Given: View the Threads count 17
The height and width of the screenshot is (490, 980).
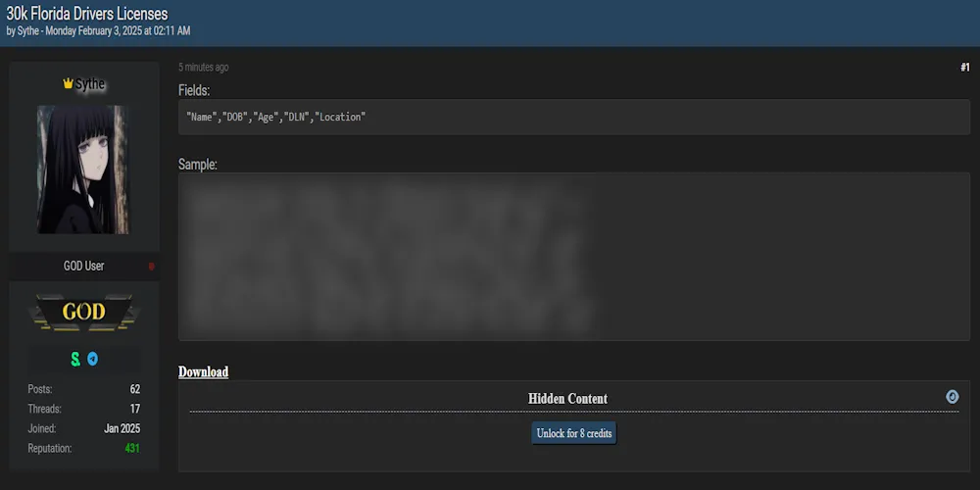Looking at the screenshot, I should click(x=134, y=409).
